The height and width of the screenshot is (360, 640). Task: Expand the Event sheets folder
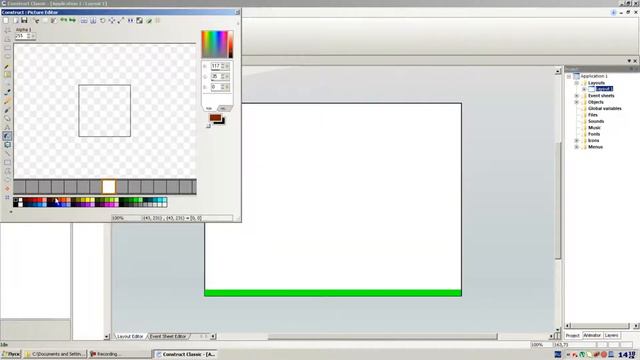pos(576,96)
